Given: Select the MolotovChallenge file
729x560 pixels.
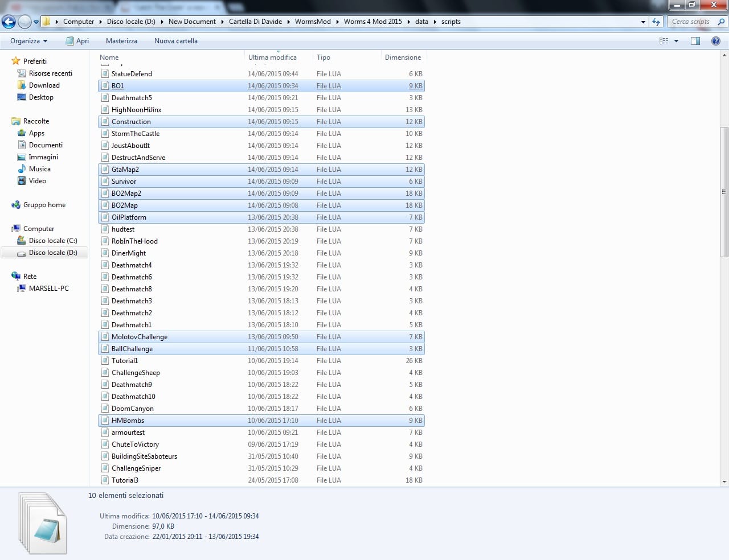Looking at the screenshot, I should coord(261,337).
